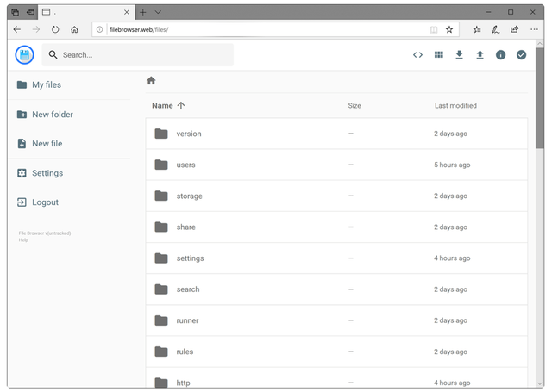Viewport: 552px width, 392px height.
Task: Click '5 hours ago' in users row
Action: [452, 165]
